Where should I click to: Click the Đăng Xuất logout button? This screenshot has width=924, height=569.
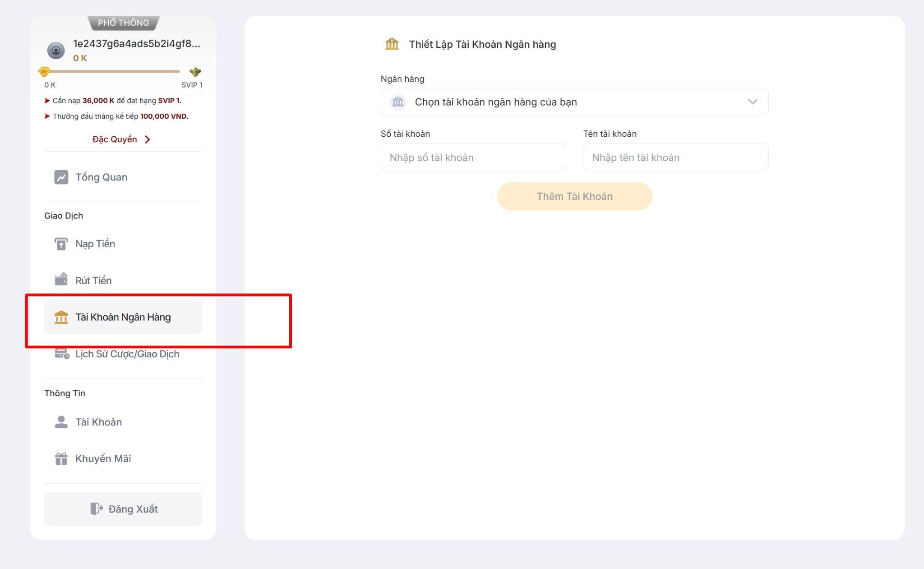[x=123, y=509]
